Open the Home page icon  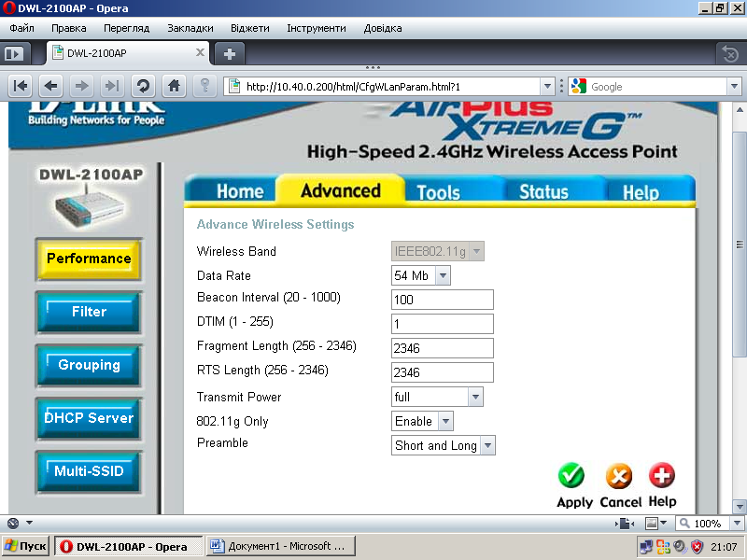pos(174,86)
